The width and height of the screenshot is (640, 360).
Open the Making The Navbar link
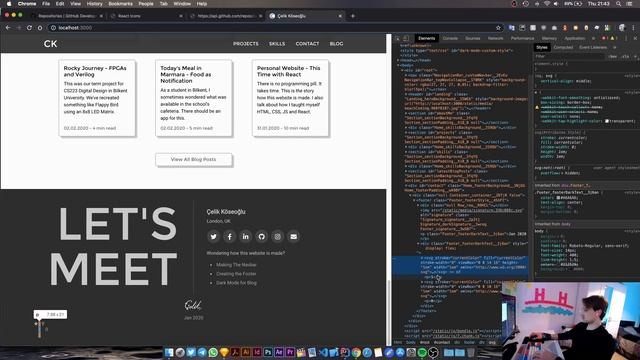click(x=236, y=265)
